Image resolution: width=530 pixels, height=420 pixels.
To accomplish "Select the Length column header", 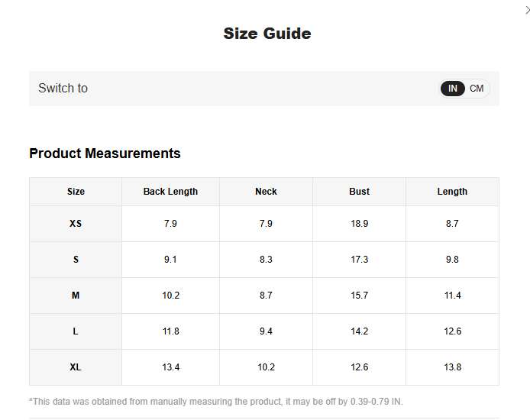I will 452,192.
